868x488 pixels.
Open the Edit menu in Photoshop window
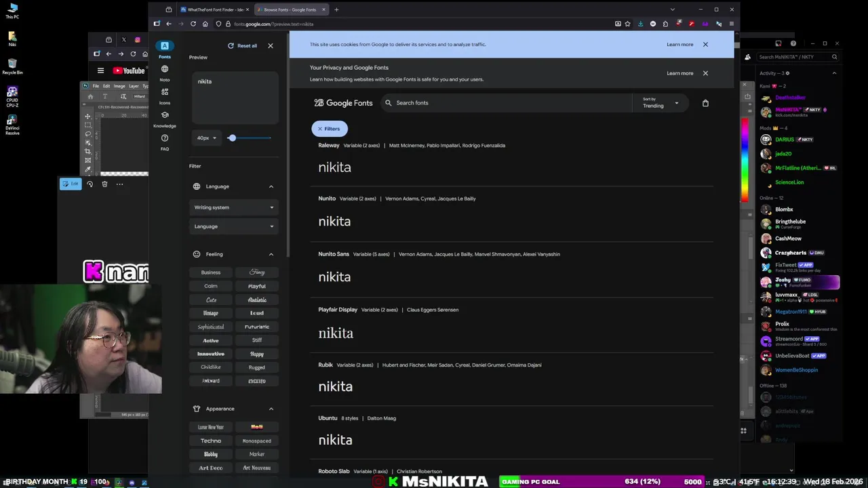[x=106, y=86]
